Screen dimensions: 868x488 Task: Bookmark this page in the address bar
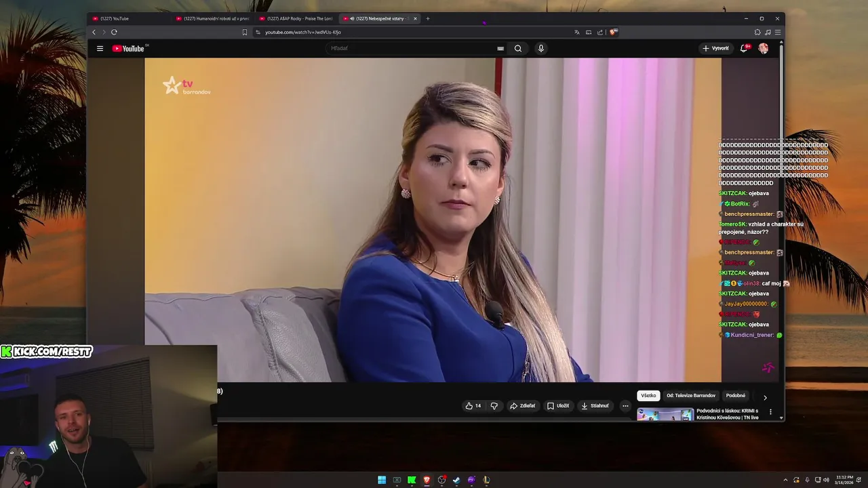(x=245, y=32)
